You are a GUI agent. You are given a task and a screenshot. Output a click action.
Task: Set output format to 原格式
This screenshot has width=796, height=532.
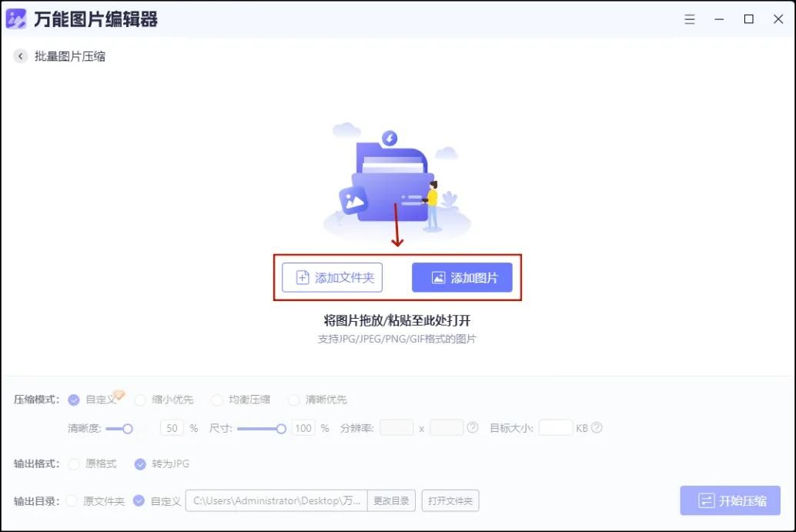pyautogui.click(x=74, y=464)
